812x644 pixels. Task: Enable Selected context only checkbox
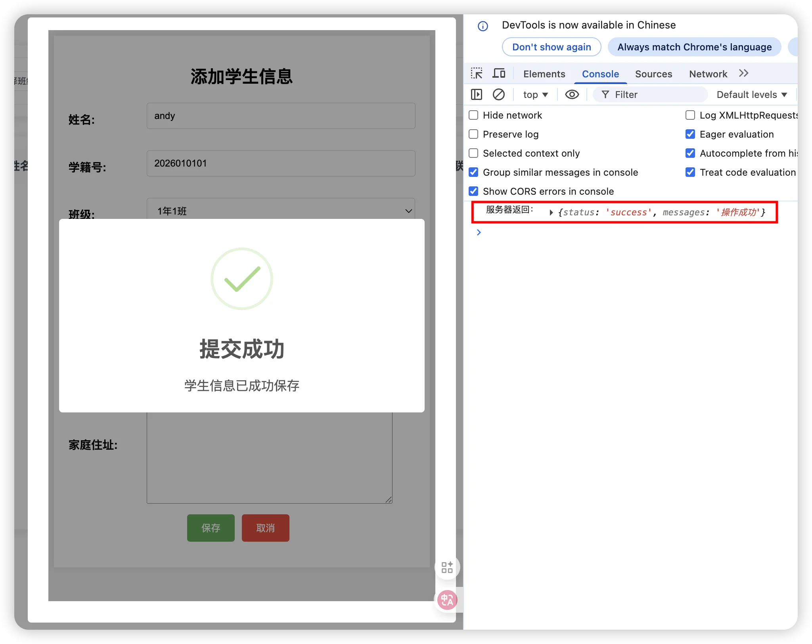[473, 153]
